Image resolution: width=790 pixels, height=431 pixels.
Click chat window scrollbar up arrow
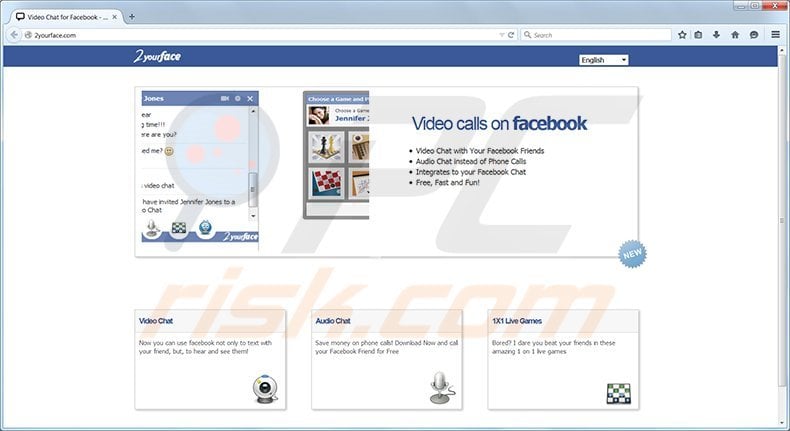(x=253, y=111)
